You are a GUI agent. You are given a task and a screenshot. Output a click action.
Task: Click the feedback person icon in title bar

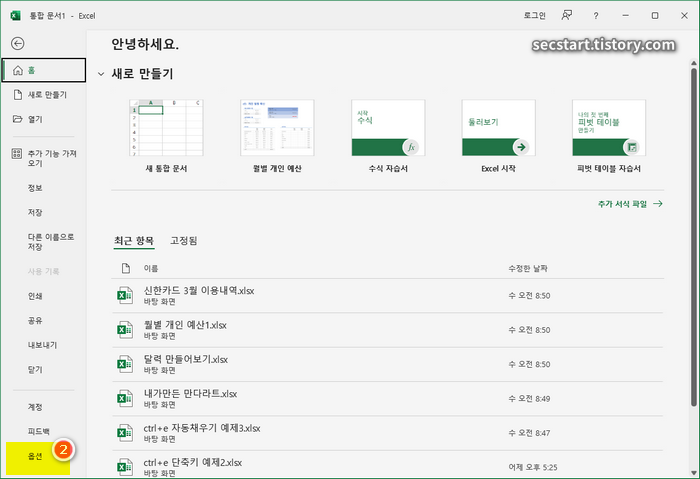pos(567,16)
